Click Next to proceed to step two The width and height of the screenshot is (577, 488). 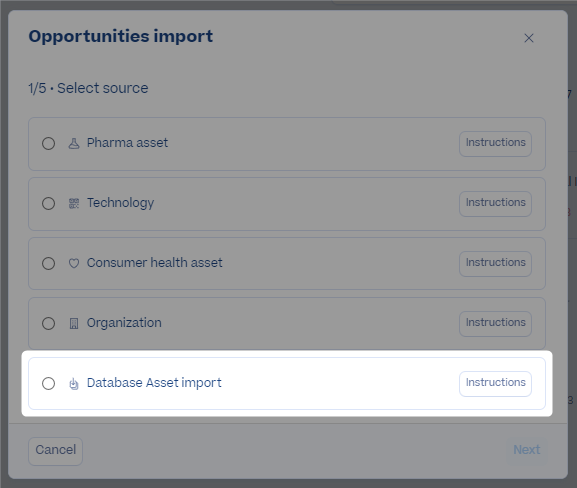coord(527,451)
